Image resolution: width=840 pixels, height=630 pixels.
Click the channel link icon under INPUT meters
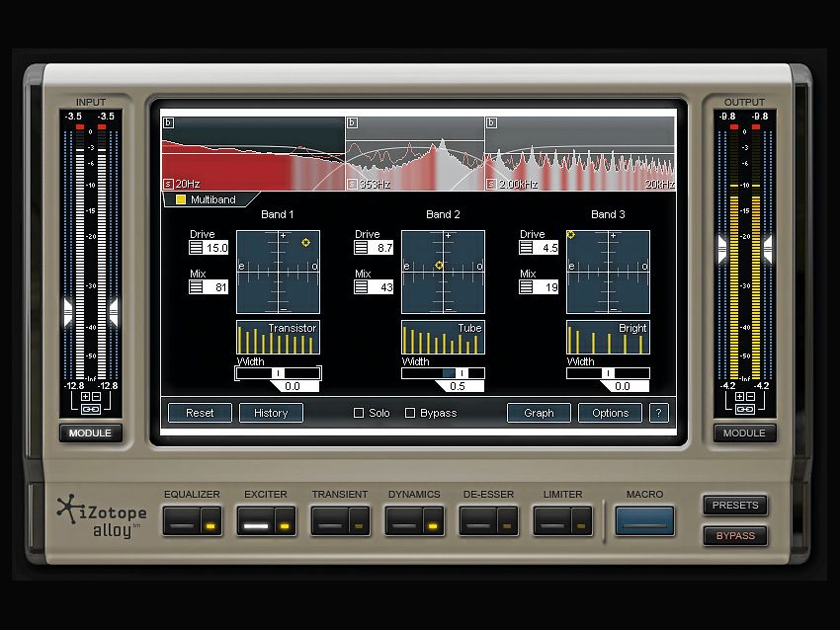91,408
